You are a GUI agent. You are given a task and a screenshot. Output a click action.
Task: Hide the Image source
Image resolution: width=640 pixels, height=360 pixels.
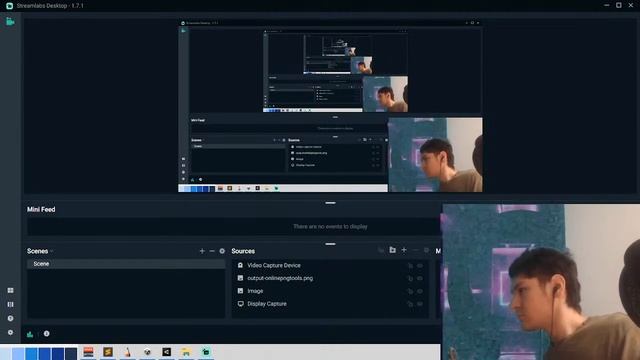[x=420, y=291]
